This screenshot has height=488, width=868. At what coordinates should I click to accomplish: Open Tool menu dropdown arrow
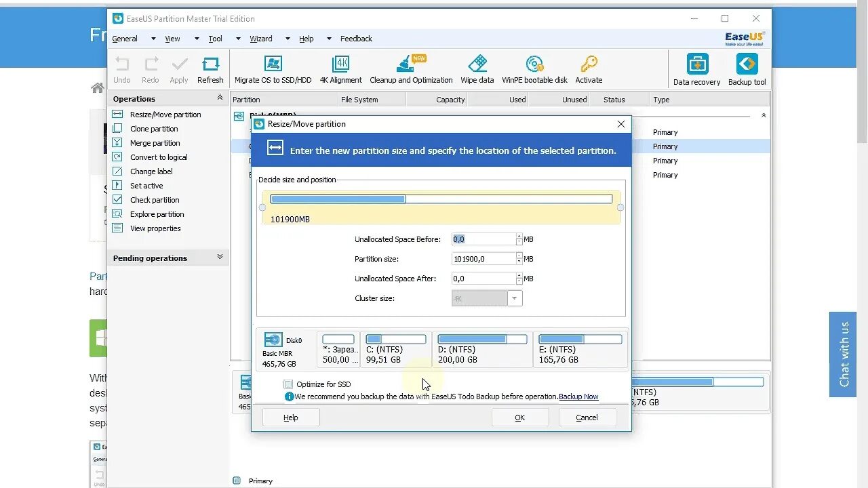238,39
